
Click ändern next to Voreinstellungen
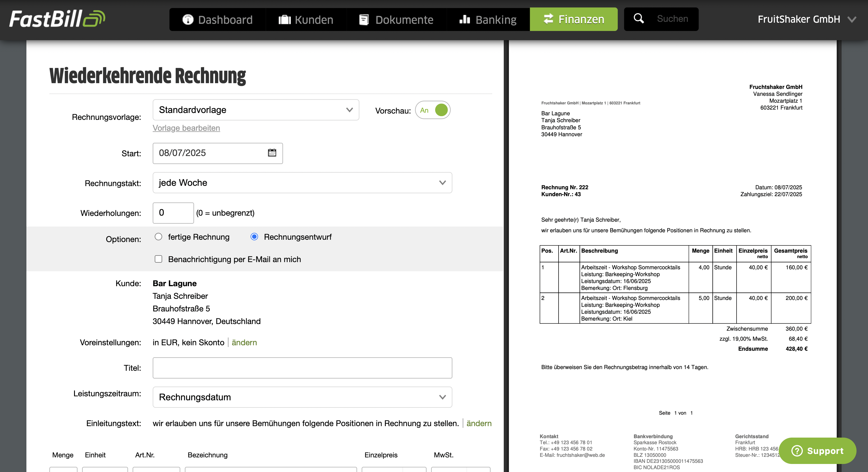[x=244, y=342]
